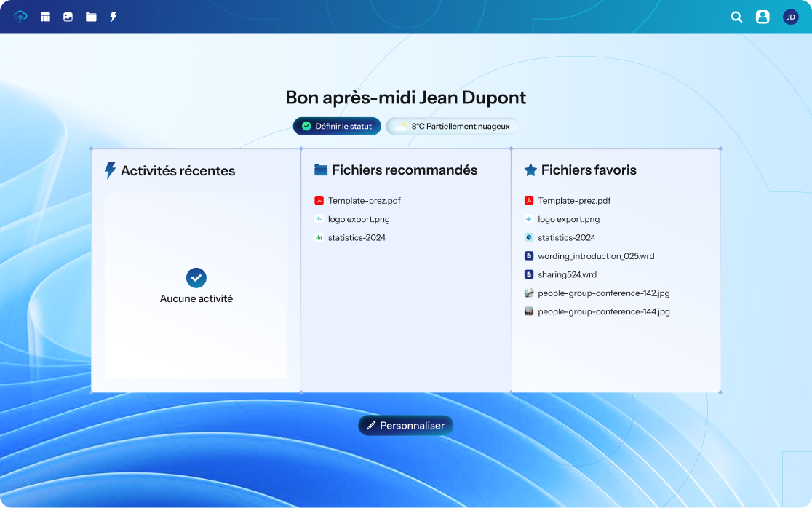Open the dashboard columns icon in top bar
This screenshot has height=508, width=812.
click(x=46, y=17)
